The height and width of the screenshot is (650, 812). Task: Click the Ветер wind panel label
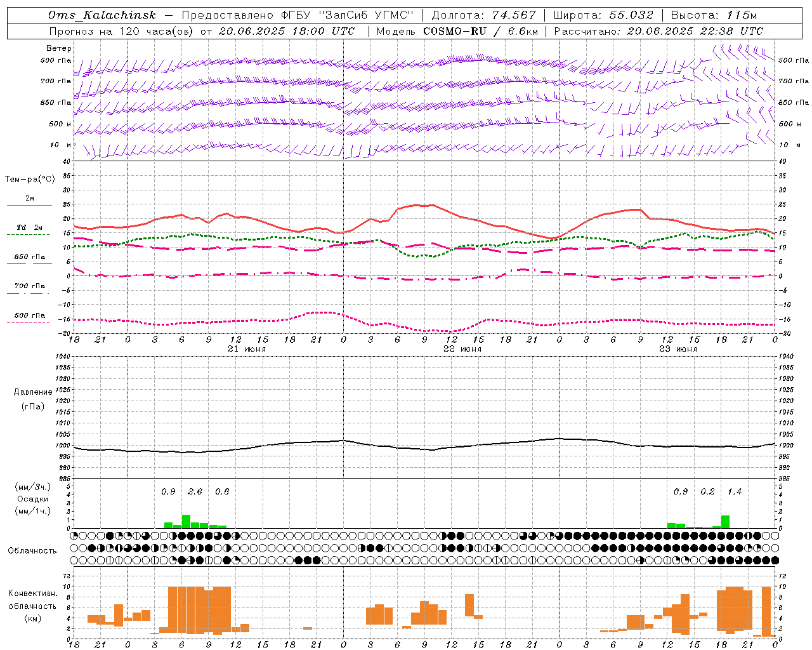click(59, 48)
